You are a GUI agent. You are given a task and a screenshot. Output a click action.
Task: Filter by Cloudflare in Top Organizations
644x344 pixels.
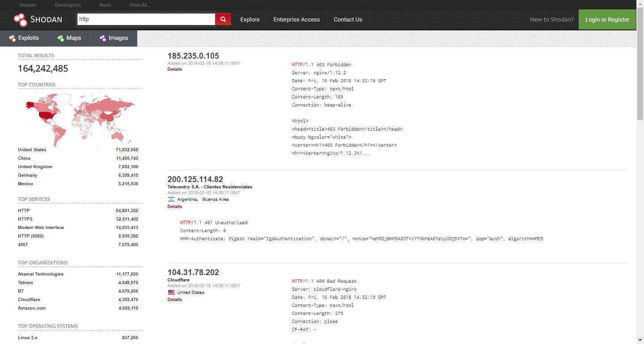pyautogui.click(x=29, y=300)
